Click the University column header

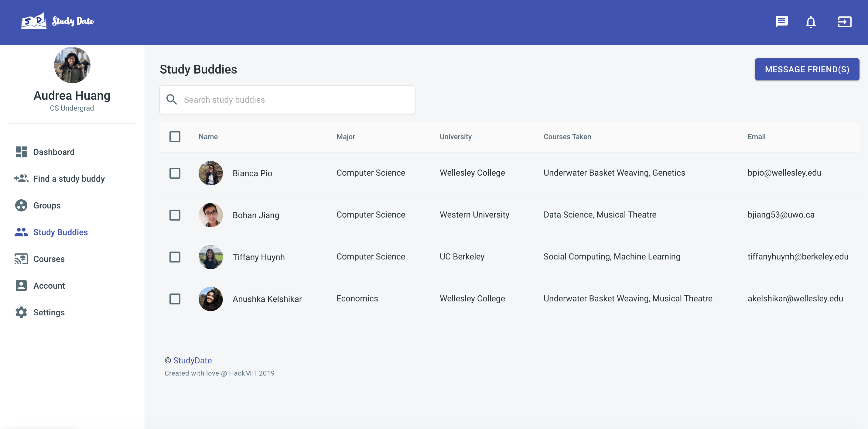tap(455, 137)
